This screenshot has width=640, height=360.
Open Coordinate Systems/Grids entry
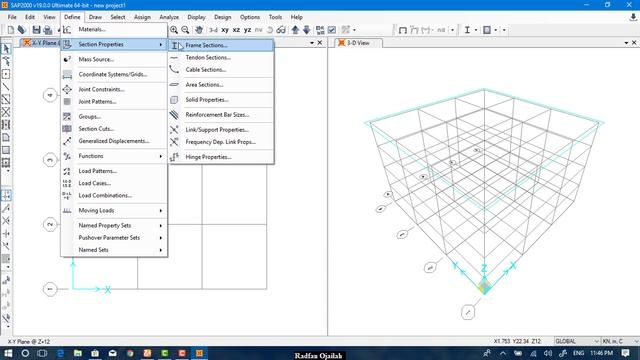114,75
